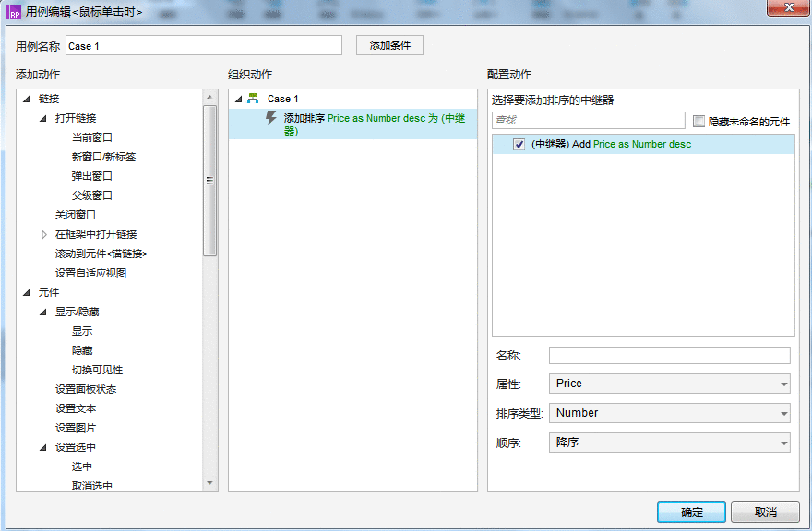Uncheck the (中继器) Add Price checkbox

coord(519,145)
